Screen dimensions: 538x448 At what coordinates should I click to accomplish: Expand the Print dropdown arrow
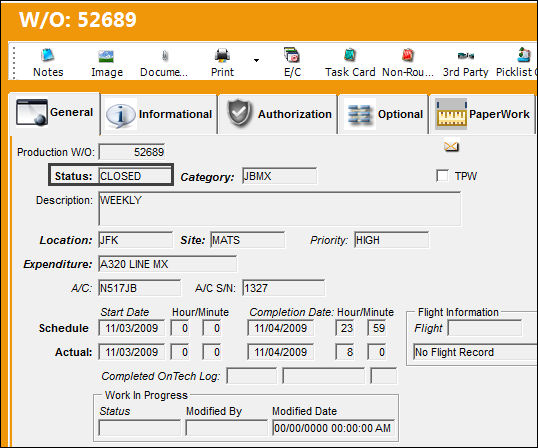pos(256,60)
